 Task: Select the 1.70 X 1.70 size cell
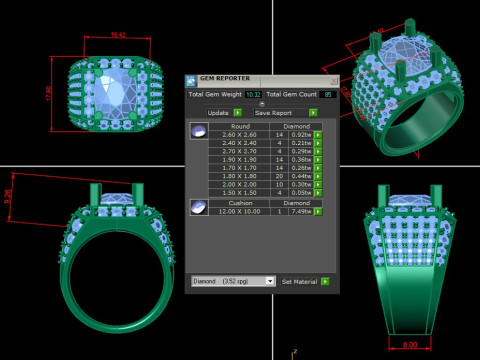(x=239, y=168)
